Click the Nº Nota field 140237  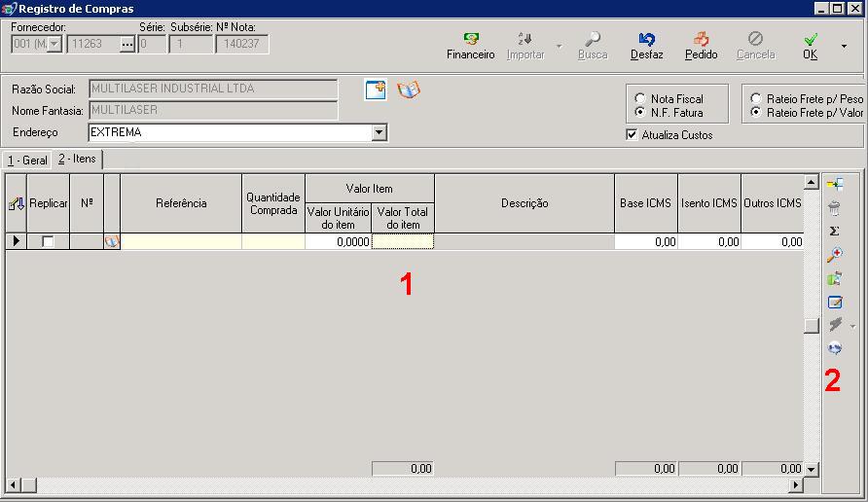tap(242, 44)
